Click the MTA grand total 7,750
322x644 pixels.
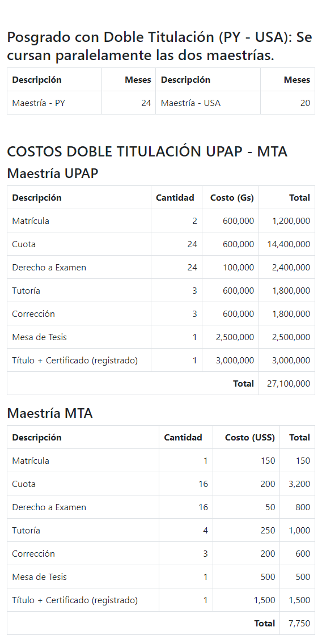(299, 623)
